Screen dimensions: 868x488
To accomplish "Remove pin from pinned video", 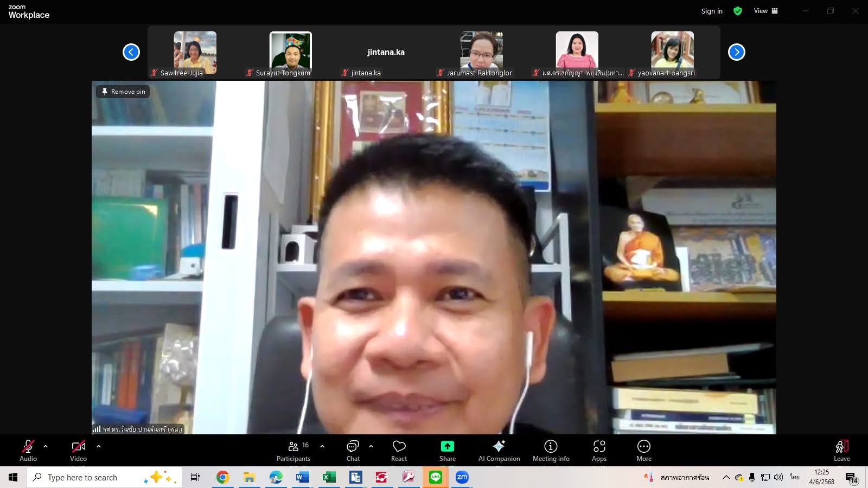I will [123, 92].
